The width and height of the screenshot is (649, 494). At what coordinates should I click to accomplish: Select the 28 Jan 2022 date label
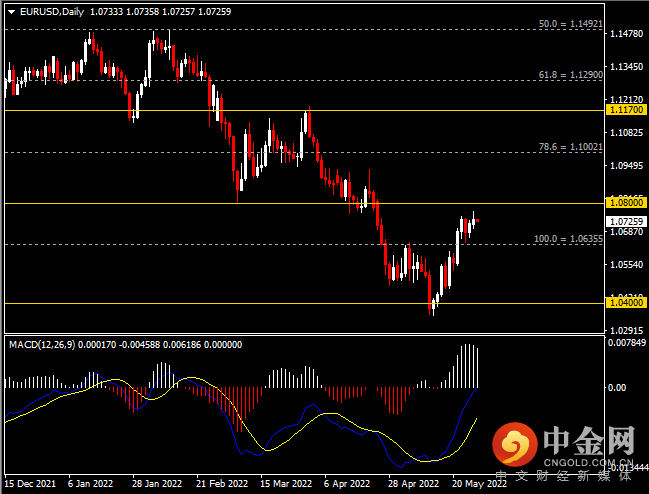[157, 484]
